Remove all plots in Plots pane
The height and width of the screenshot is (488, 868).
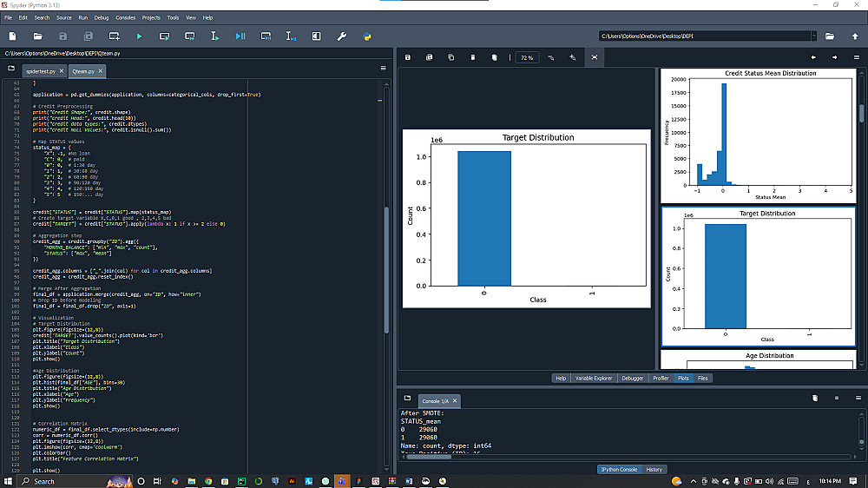[x=495, y=57]
